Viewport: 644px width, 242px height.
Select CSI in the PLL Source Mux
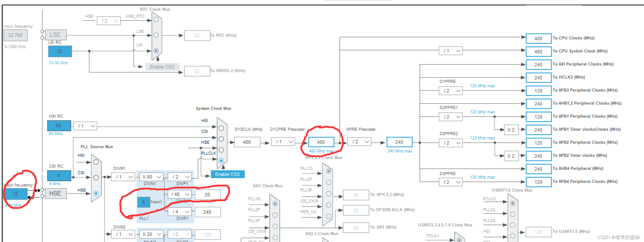click(x=96, y=178)
